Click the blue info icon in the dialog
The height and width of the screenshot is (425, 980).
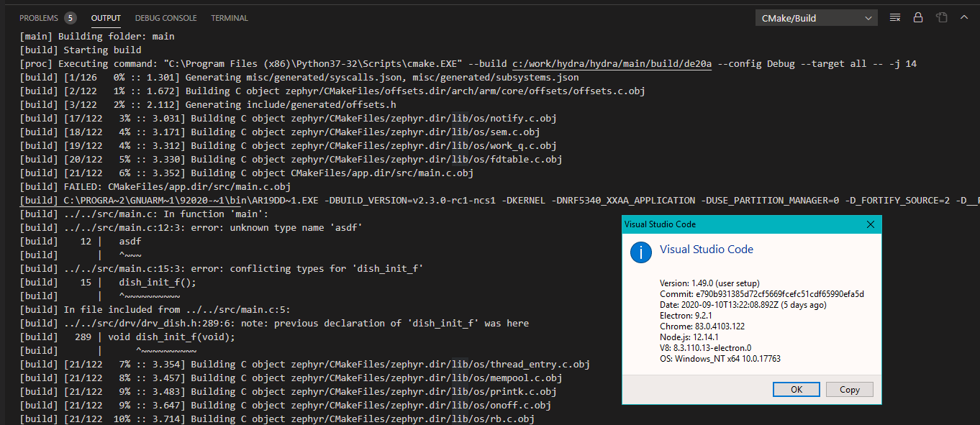coord(640,252)
